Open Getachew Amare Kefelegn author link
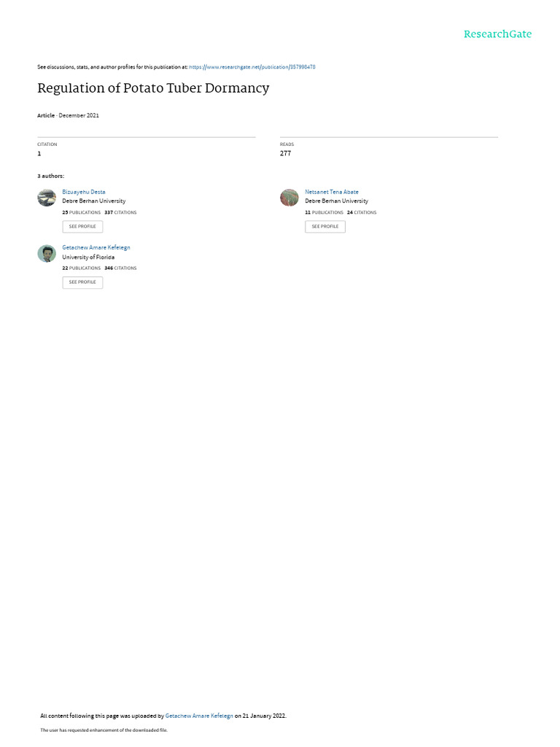This screenshot has height=747, width=560. 96,248
